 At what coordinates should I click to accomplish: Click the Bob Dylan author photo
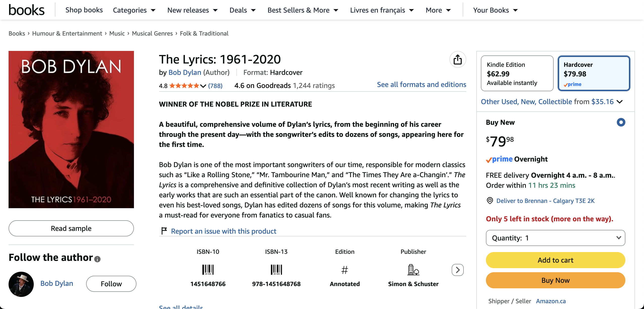[21, 284]
